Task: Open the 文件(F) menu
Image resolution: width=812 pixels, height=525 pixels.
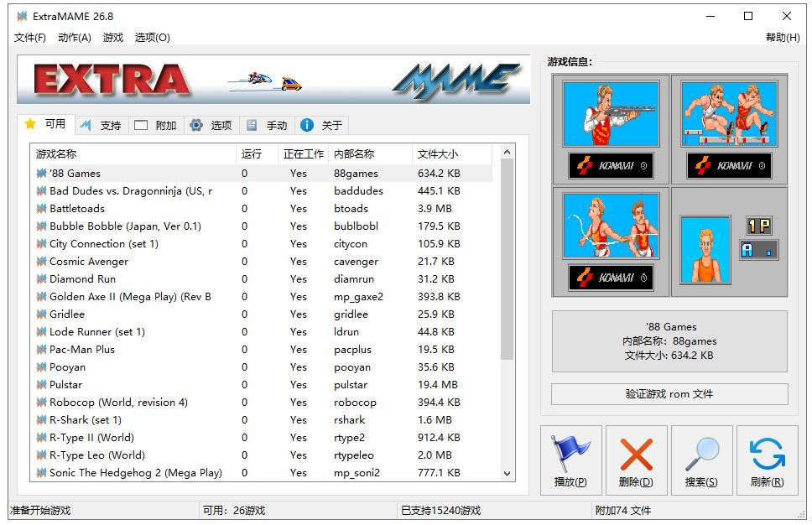Action: click(30, 37)
